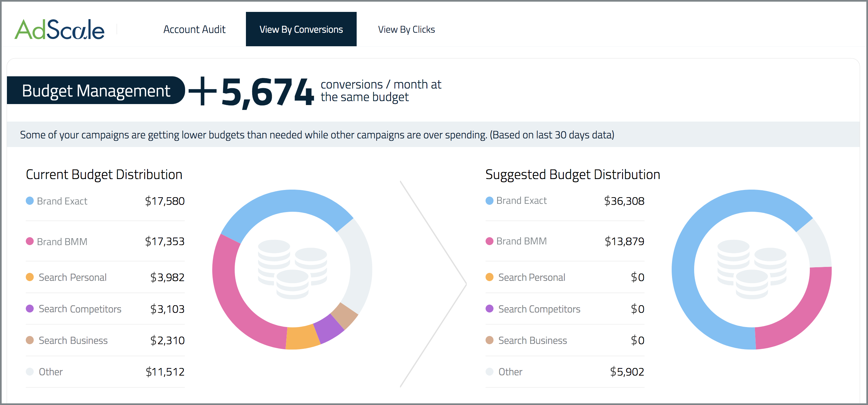Click the coins icon inside the current donut

pos(293,269)
